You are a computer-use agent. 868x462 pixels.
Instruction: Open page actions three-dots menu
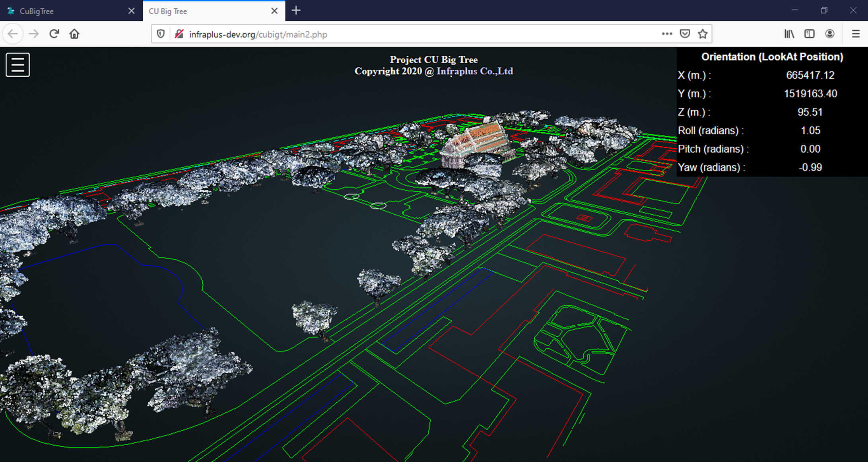(x=667, y=34)
